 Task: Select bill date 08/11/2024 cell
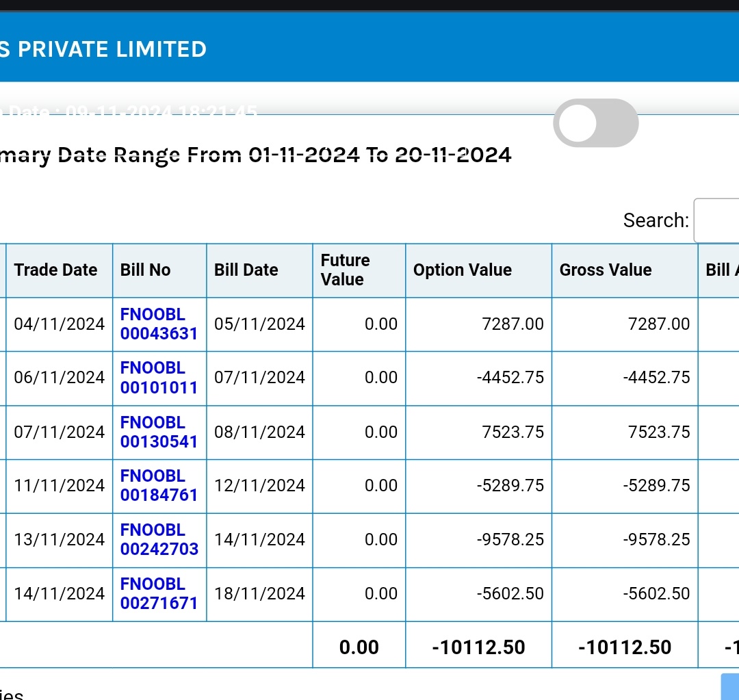pyautogui.click(x=260, y=432)
